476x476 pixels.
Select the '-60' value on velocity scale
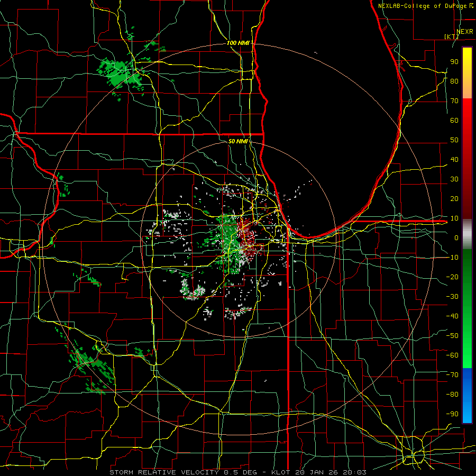click(452, 355)
